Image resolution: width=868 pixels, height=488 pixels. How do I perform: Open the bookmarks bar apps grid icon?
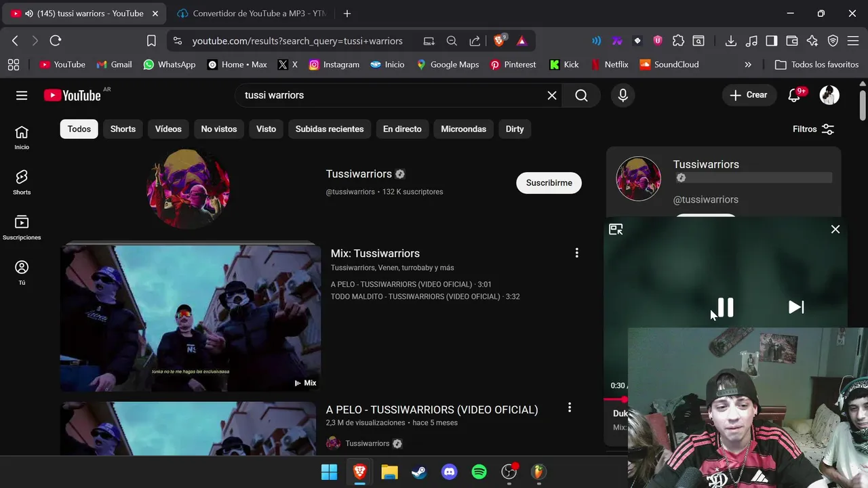point(13,64)
